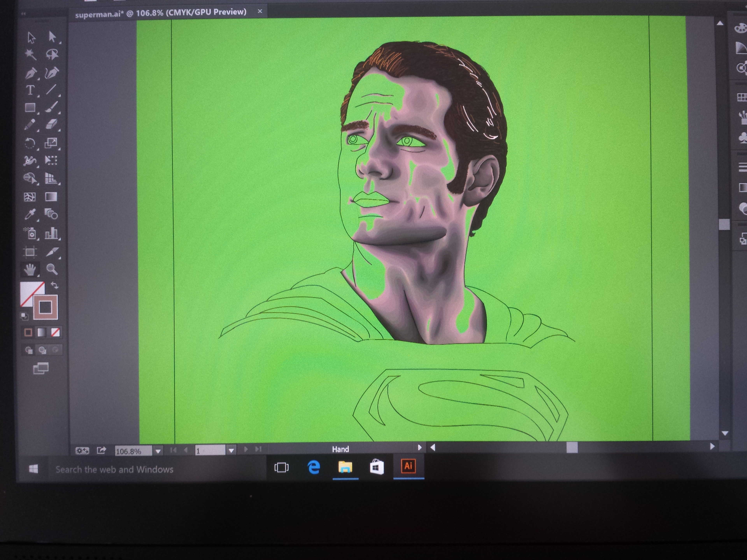Click horizontal scrollbar left arrow
Image resolution: width=747 pixels, height=560 pixels.
433,448
